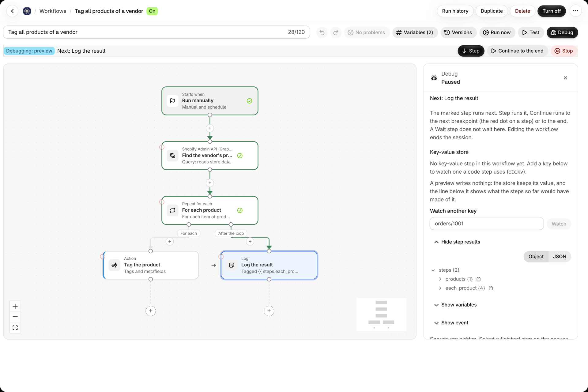Viewport: 588px width, 392px height.
Task: Toggle breakpoint on Tag the product step
Action: [x=103, y=257]
